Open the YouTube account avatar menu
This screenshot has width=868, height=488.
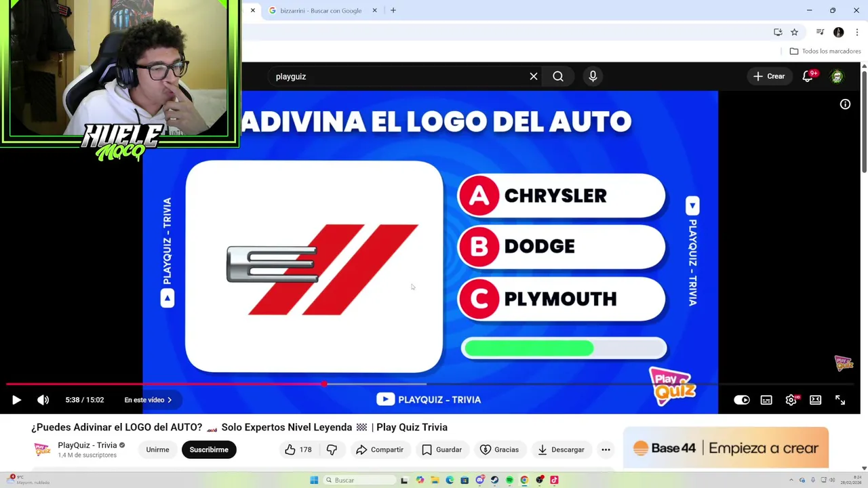click(837, 77)
